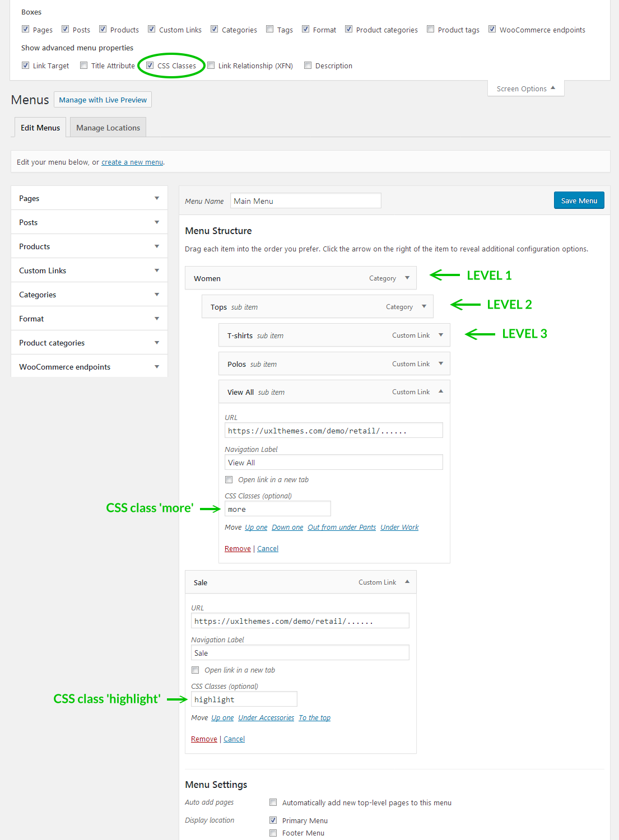Check the Description advanced property
Image resolution: width=619 pixels, height=840 pixels.
click(x=308, y=65)
